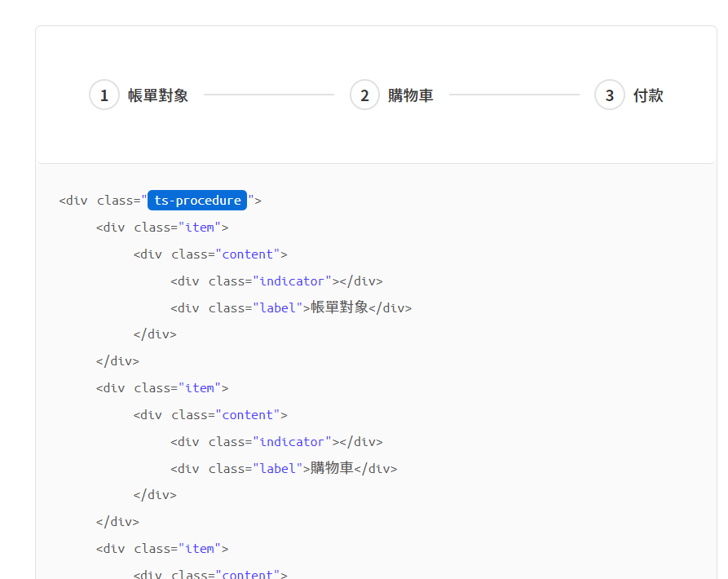Click step circle 3 in the procedure bar
This screenshot has height=579, width=728.
[x=609, y=95]
